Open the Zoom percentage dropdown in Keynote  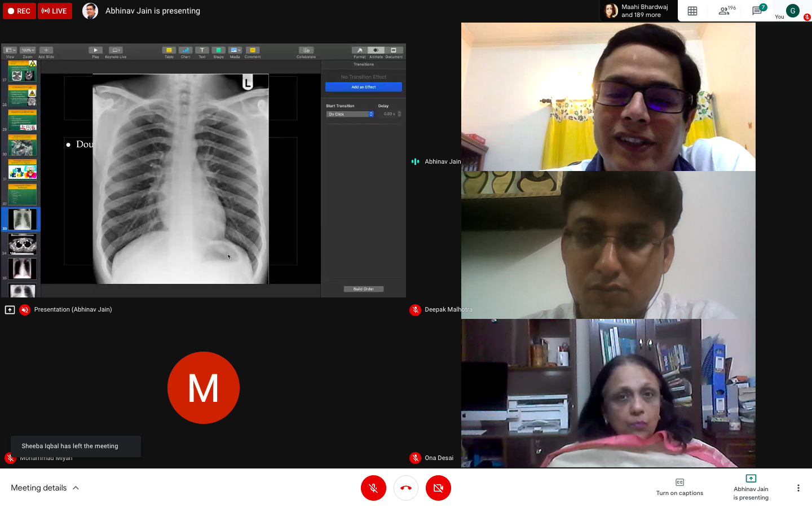click(27, 50)
